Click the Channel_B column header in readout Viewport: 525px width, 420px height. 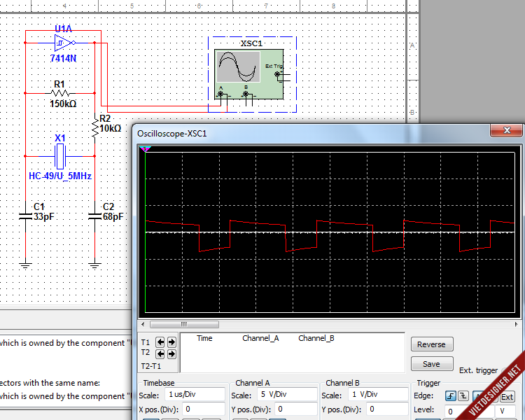(316, 338)
